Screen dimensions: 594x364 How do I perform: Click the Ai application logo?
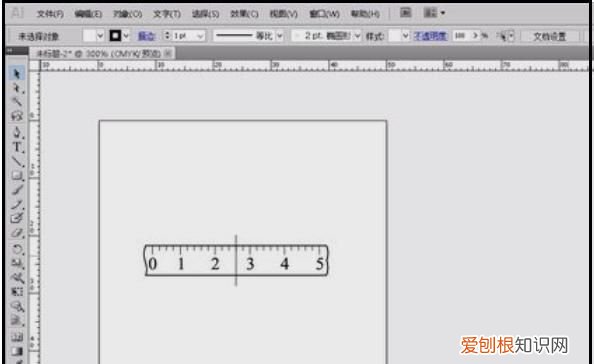[17, 13]
